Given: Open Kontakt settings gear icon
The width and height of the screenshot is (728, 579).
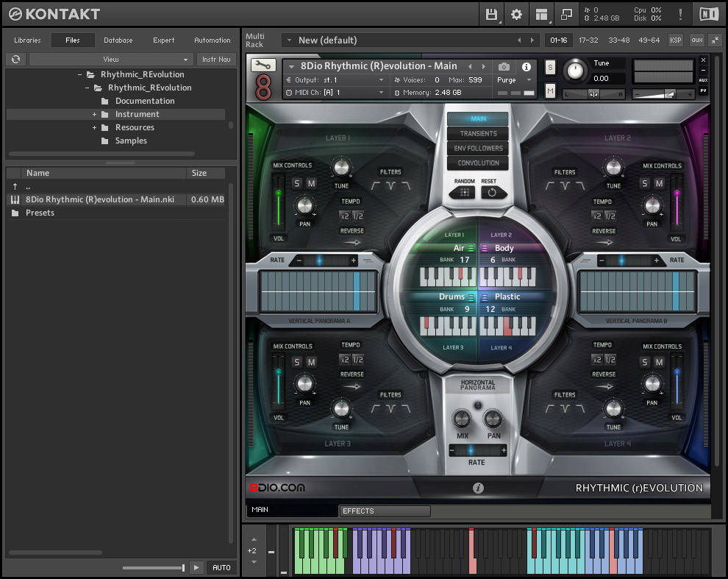Looking at the screenshot, I should 516,14.
